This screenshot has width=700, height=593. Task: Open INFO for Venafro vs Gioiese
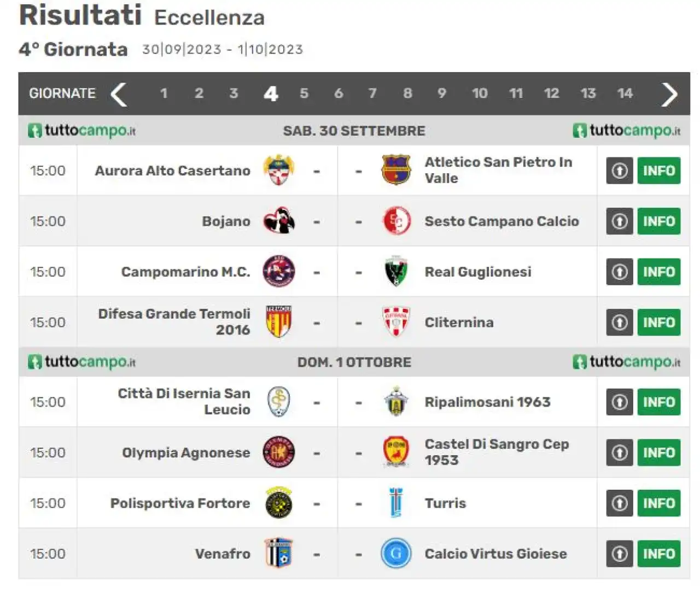pos(659,554)
